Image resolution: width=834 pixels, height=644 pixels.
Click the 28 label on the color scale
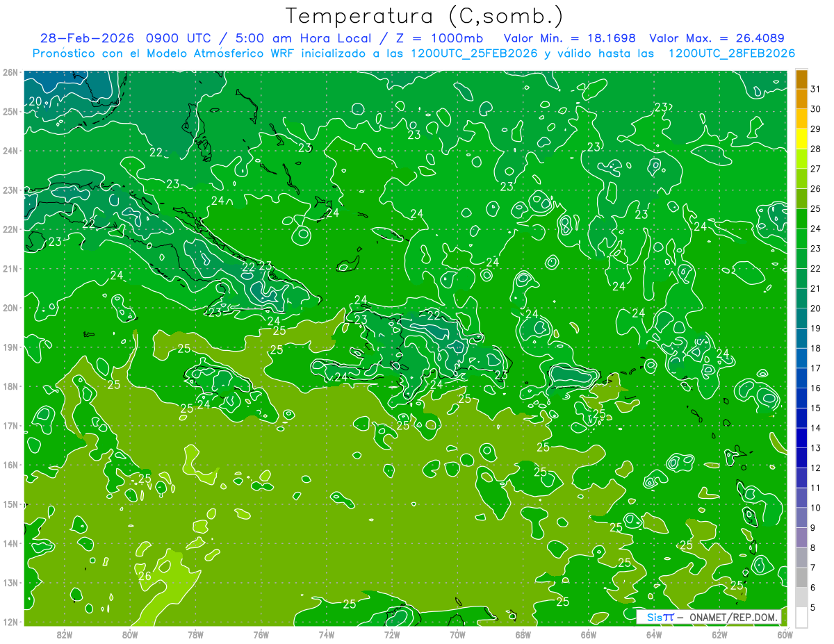click(x=815, y=149)
